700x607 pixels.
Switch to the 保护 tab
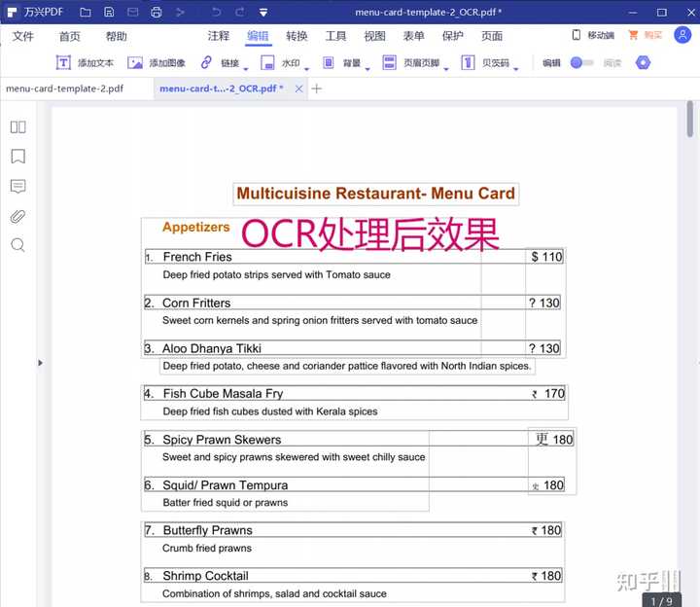click(452, 36)
